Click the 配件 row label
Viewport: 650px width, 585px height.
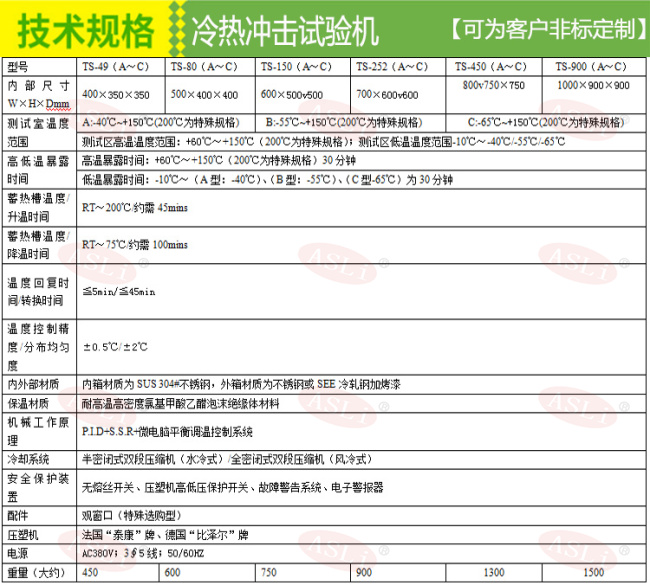pos(18,516)
